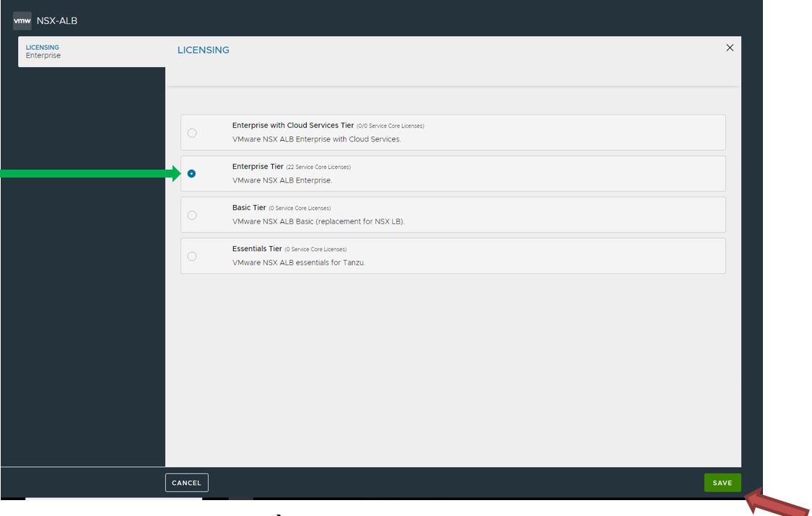Choose the Basic Tier radio button

[x=192, y=215]
